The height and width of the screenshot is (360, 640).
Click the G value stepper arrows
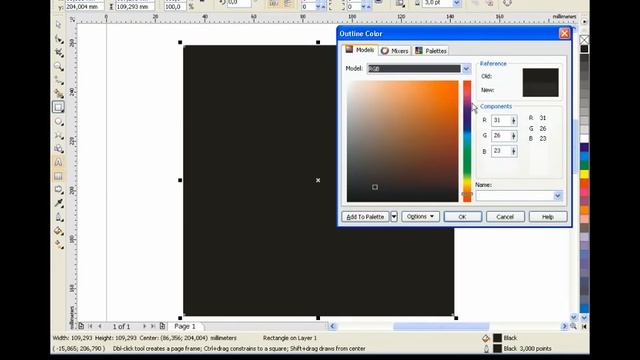[513, 136]
